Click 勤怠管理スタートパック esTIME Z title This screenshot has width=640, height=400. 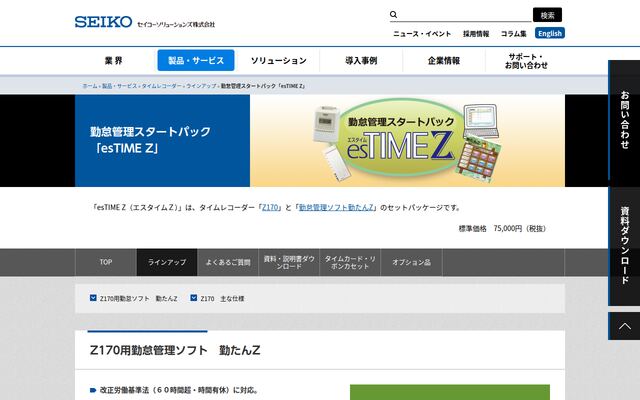[x=150, y=140]
